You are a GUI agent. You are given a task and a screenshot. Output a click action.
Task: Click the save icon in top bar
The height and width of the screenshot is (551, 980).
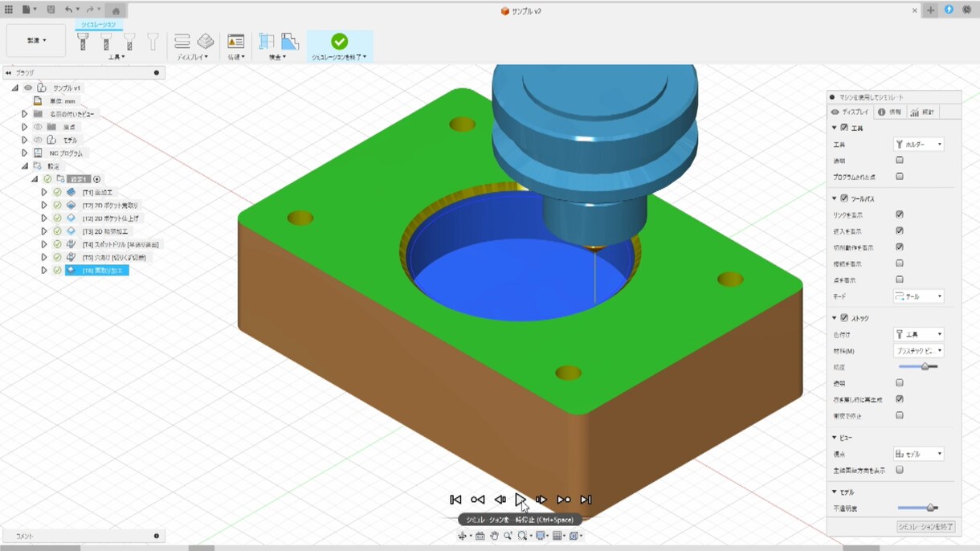(x=51, y=10)
